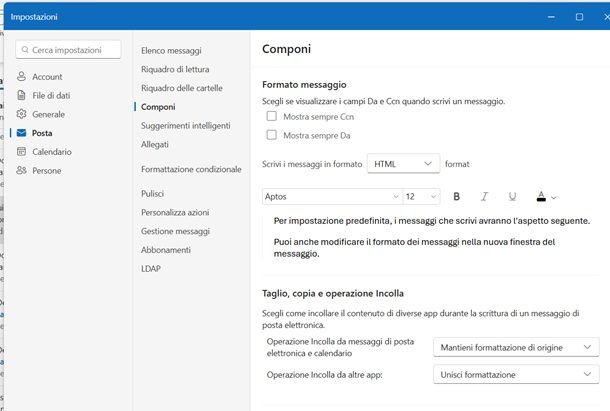Click the Cerca impostazioni search field
The image size is (610, 411).
coord(68,50)
